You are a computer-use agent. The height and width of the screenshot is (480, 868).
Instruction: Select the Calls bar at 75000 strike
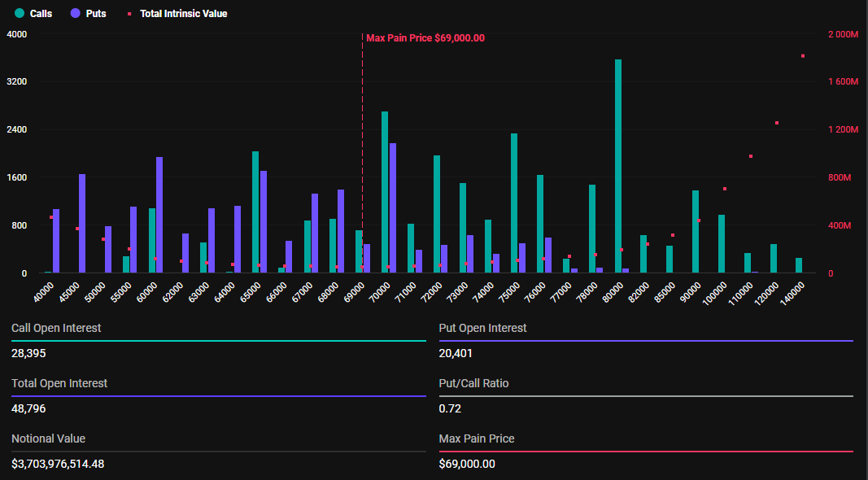tap(514, 203)
